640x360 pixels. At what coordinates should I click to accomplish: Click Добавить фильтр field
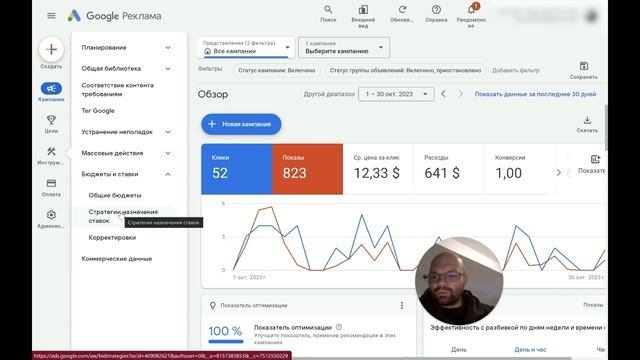click(516, 70)
